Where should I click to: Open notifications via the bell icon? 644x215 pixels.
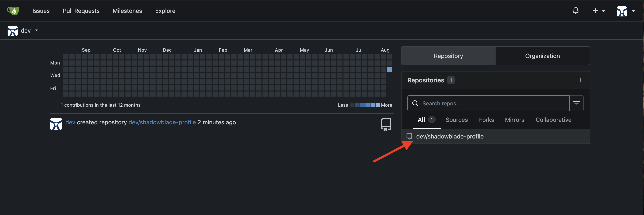[576, 11]
